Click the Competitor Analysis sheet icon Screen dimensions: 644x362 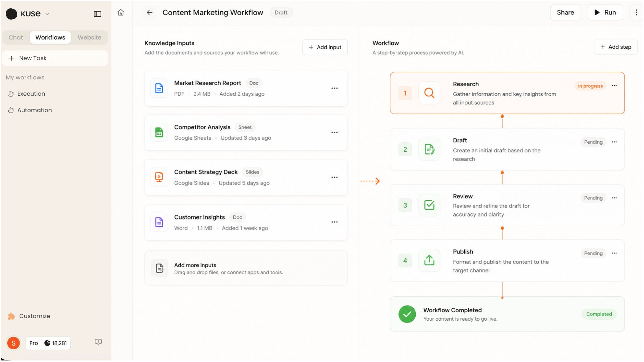pos(159,132)
